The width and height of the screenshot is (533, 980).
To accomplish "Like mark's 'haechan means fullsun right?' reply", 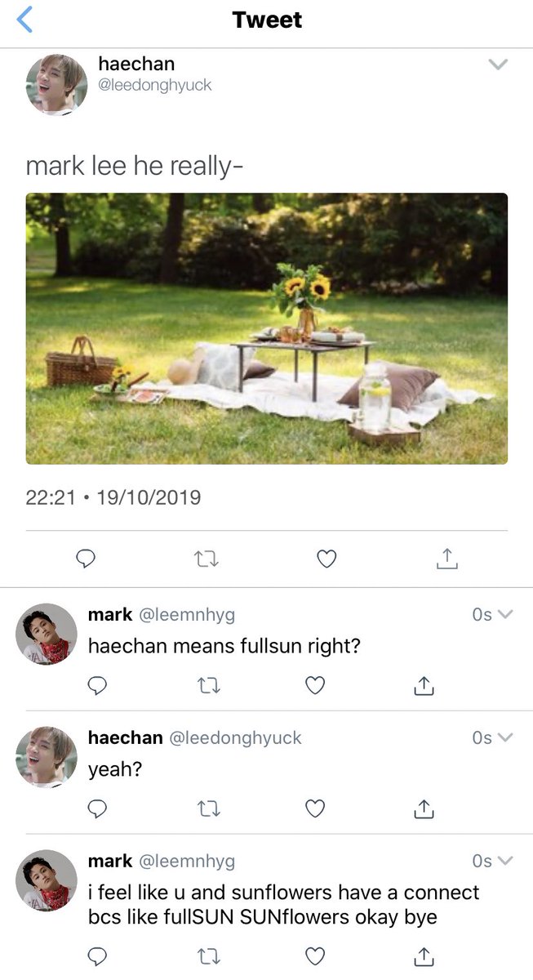I will tap(315, 686).
